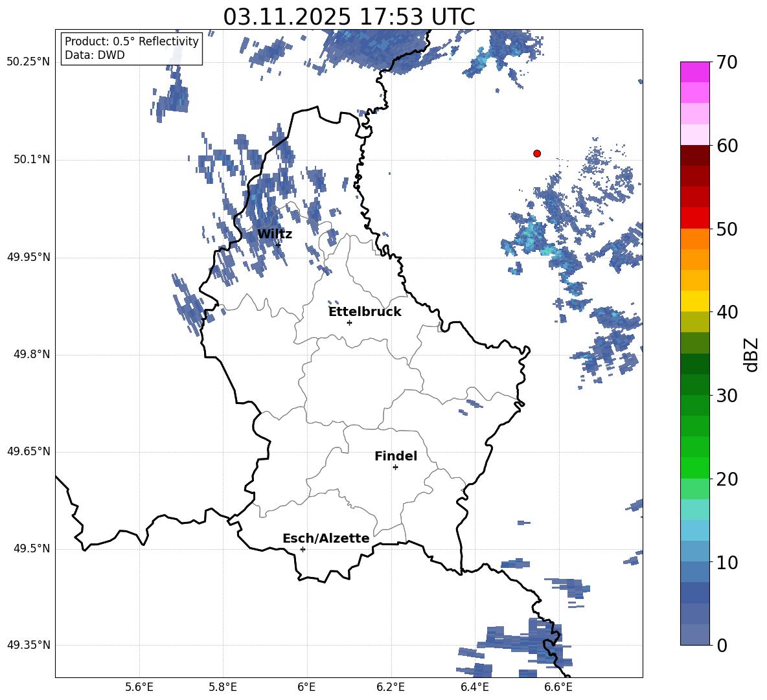
Task: Click the magenta swatch at top of colorbar
Action: (695, 73)
